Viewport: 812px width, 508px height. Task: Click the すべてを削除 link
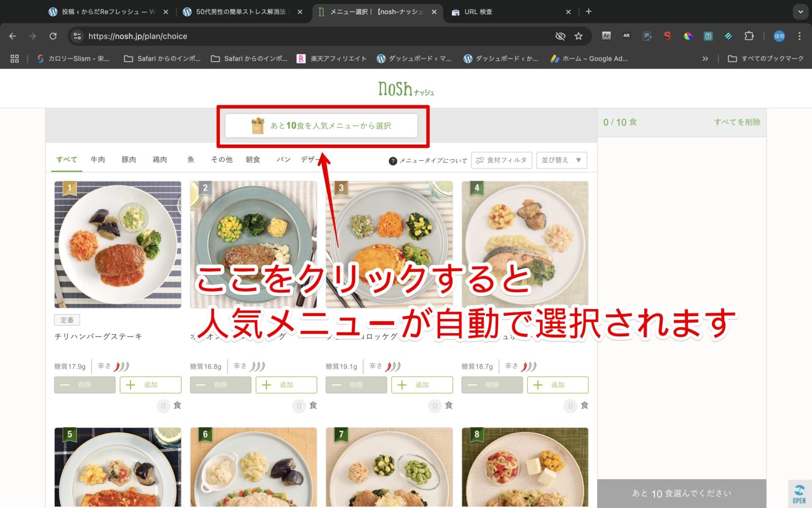pos(737,122)
